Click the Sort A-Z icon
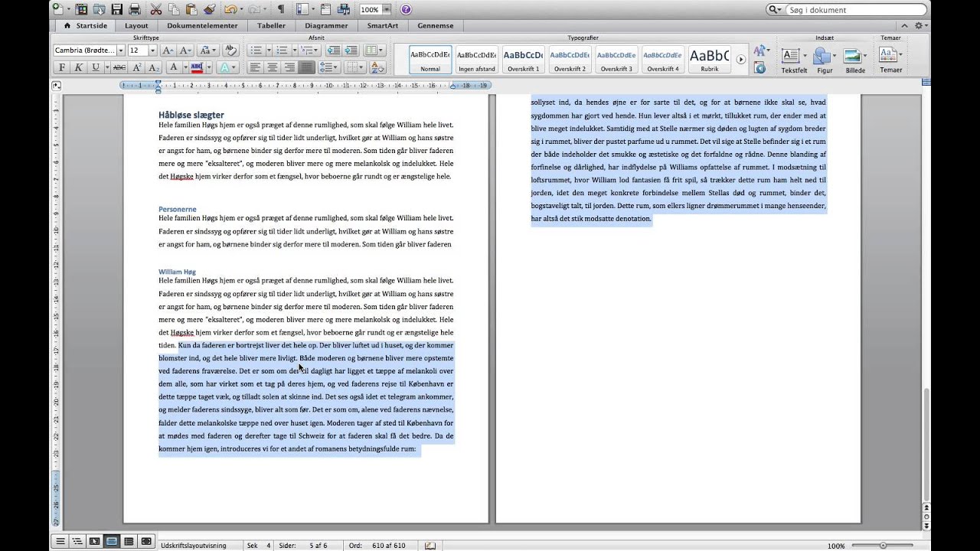Screen dimensions: 980x551 click(x=377, y=67)
